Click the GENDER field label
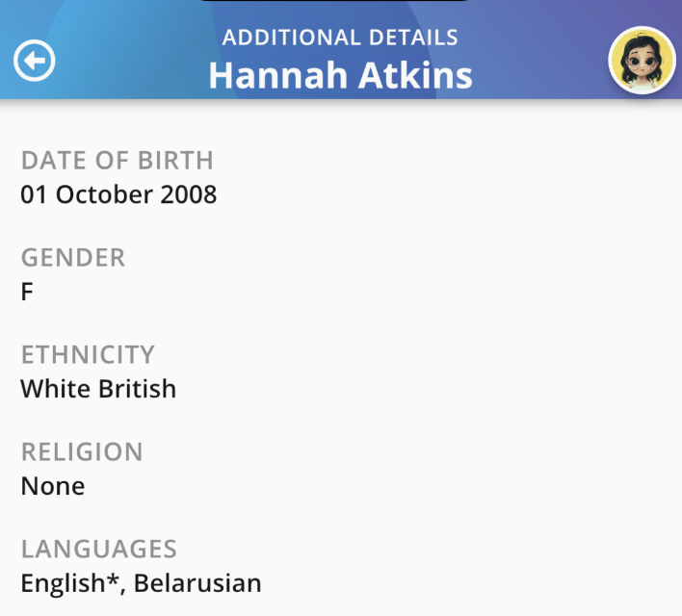 coord(73,258)
